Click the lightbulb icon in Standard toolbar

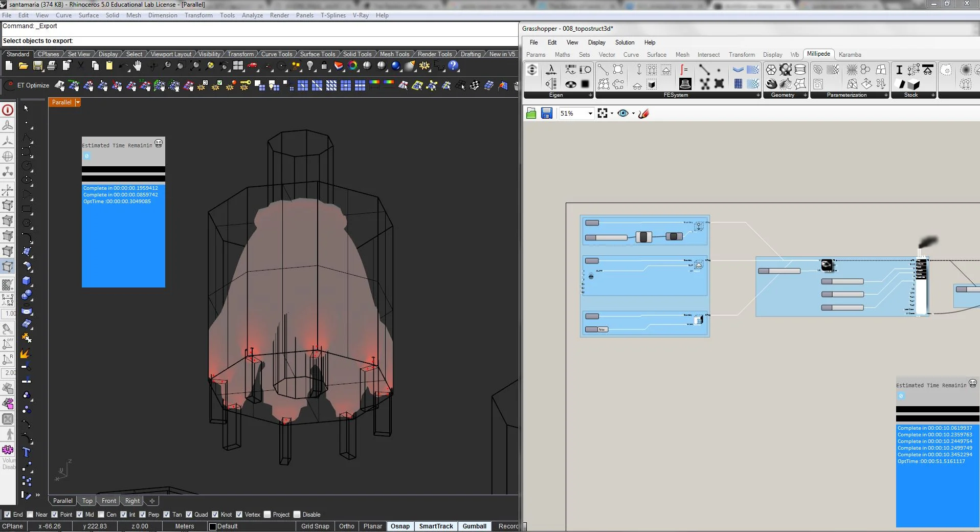[310, 66]
